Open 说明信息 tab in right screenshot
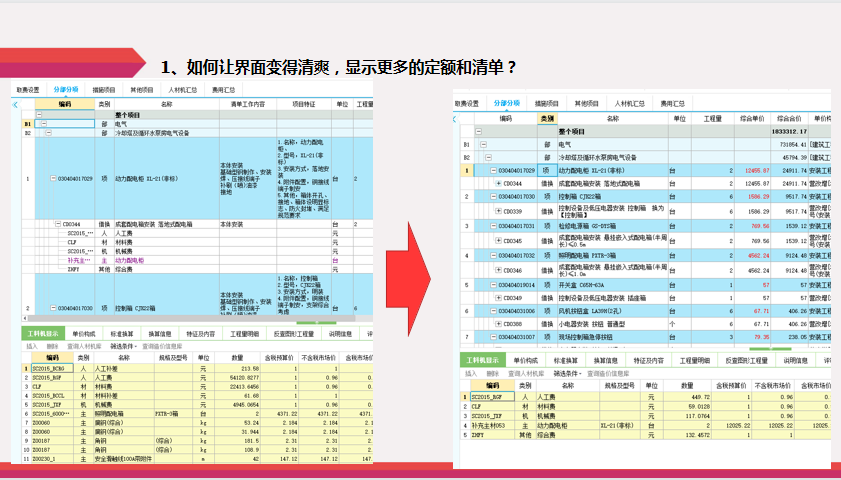841x480 pixels. click(795, 360)
